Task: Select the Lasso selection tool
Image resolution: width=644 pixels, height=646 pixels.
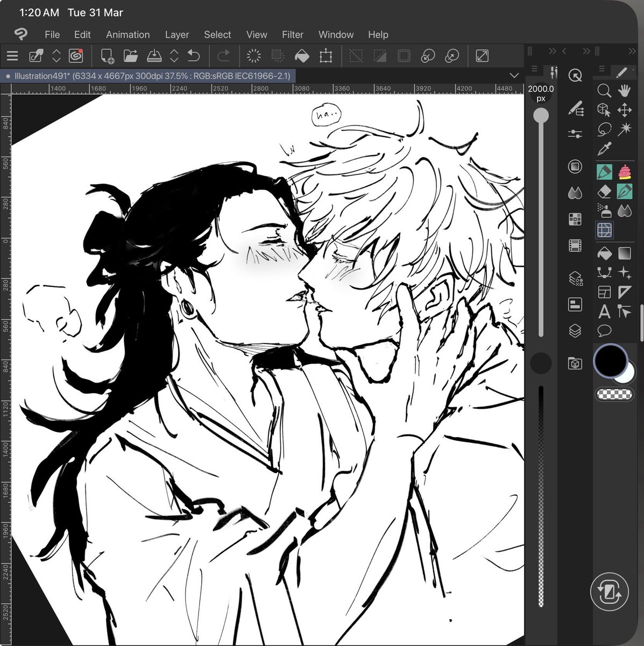Action: tap(604, 130)
